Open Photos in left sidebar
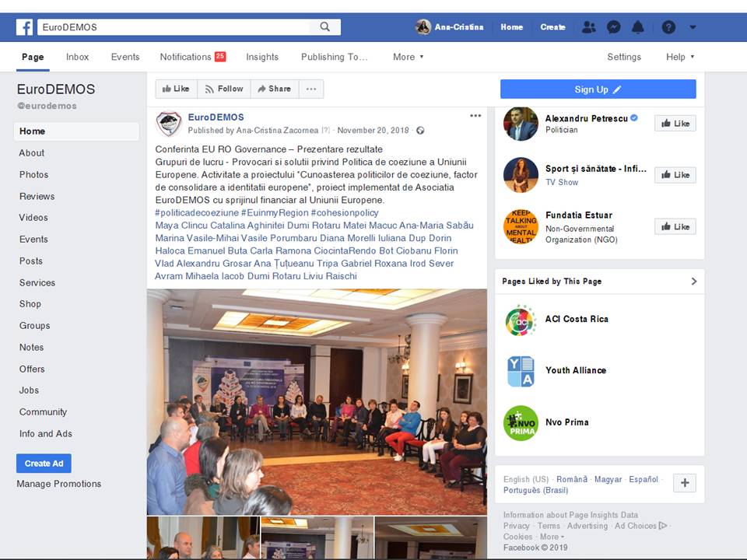Screen dimensions: 747x560 click(33, 175)
